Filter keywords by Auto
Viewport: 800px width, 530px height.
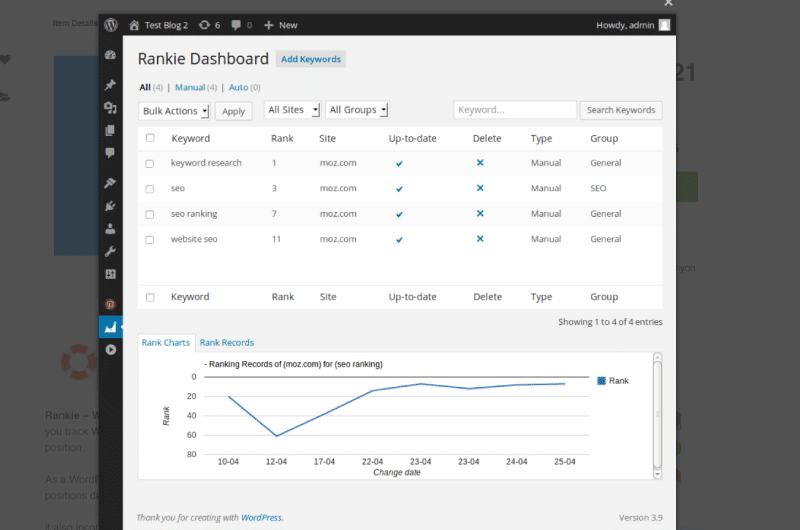point(238,87)
